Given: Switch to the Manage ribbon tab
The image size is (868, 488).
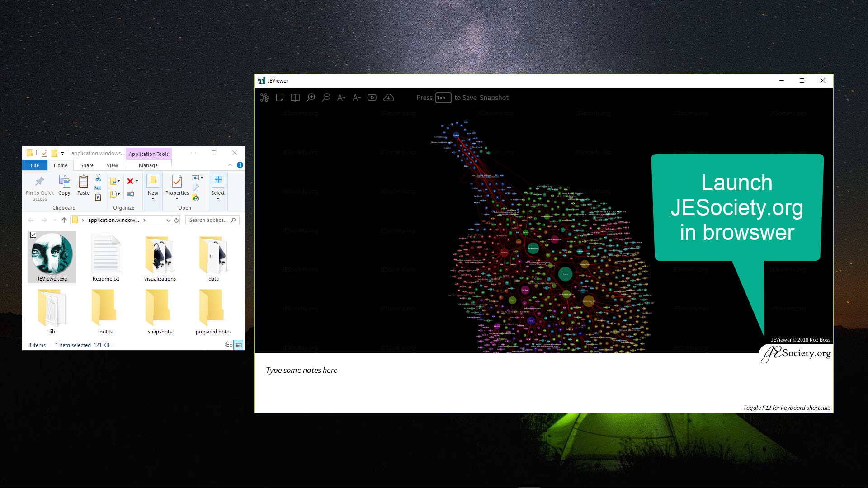Looking at the screenshot, I should coord(148,165).
